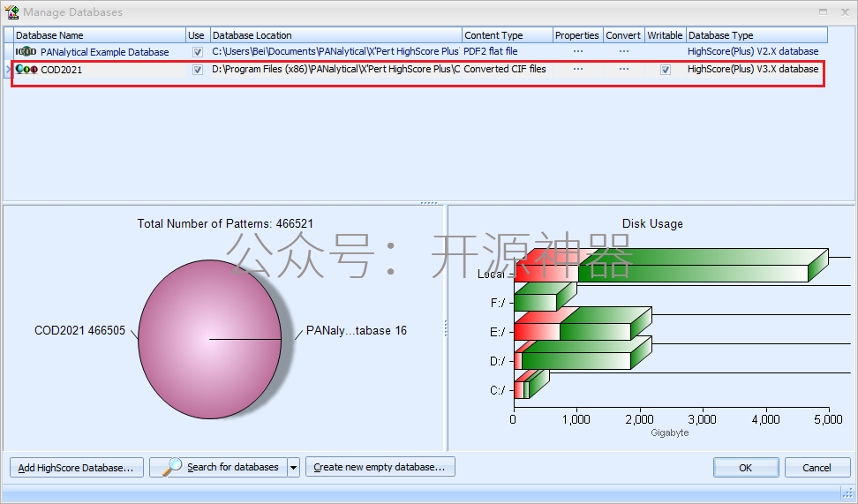Click the Disk Usage chart title

652,224
